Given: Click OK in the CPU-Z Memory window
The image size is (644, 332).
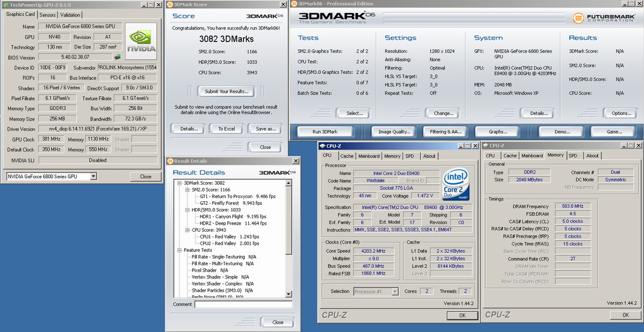Looking at the screenshot, I should point(626,315).
